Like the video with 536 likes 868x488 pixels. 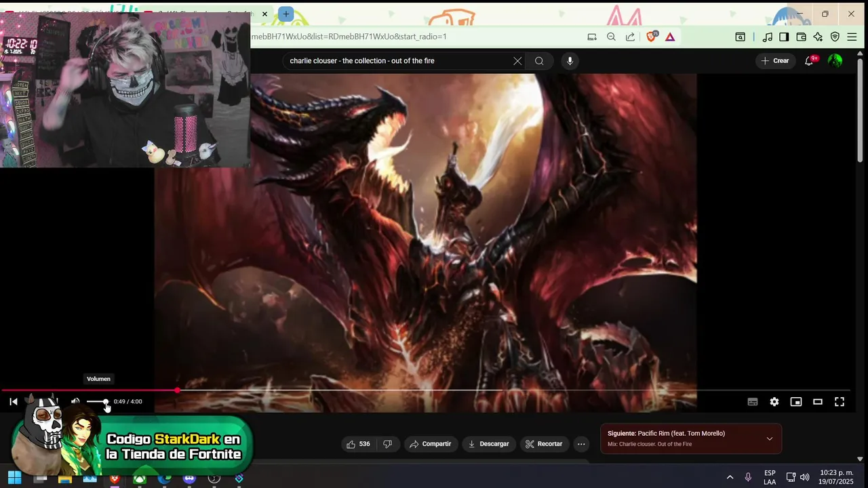(x=359, y=444)
